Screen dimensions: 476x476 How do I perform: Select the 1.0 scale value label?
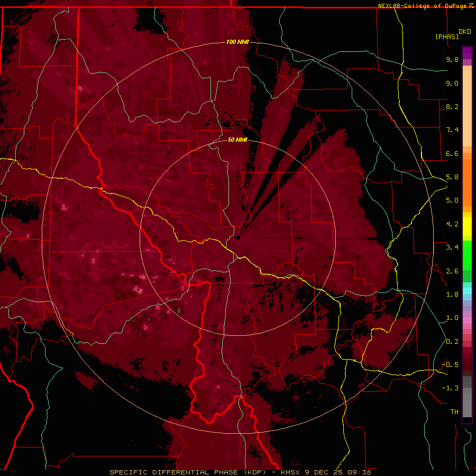click(x=452, y=318)
